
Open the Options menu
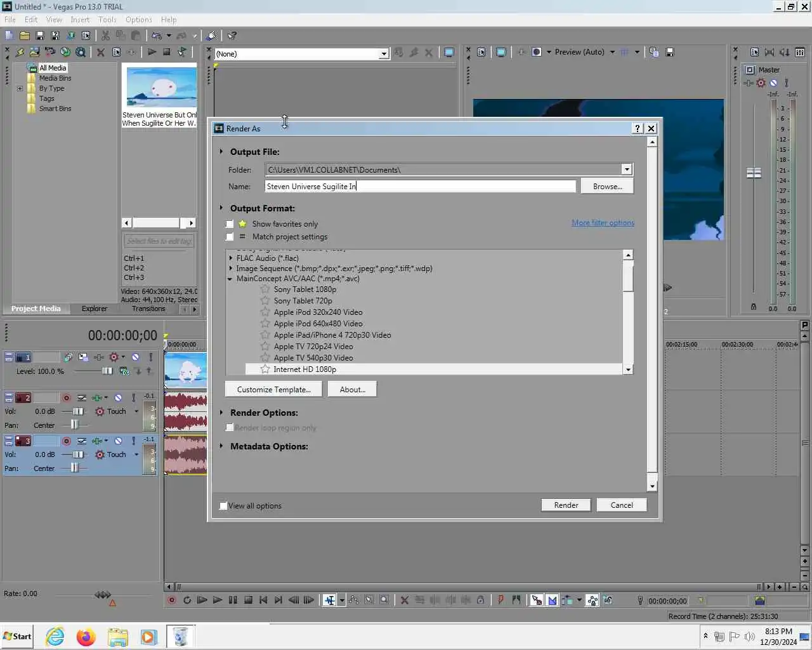138,20
